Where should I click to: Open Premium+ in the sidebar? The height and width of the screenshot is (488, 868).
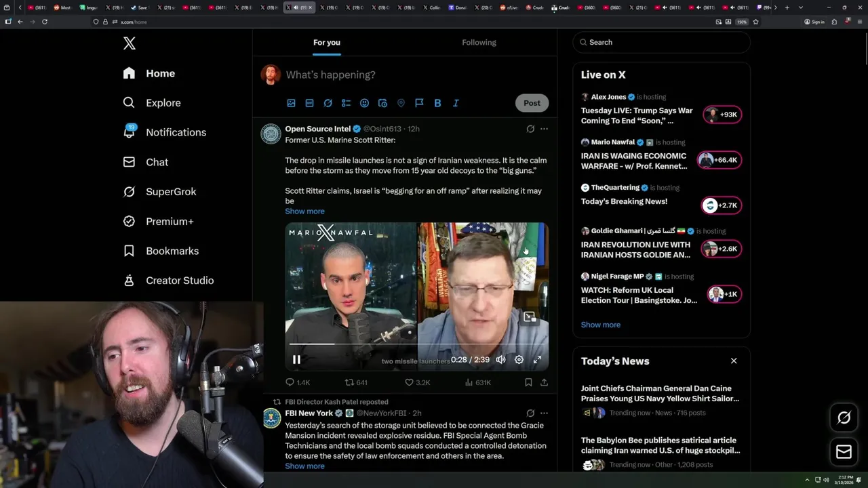159,221
